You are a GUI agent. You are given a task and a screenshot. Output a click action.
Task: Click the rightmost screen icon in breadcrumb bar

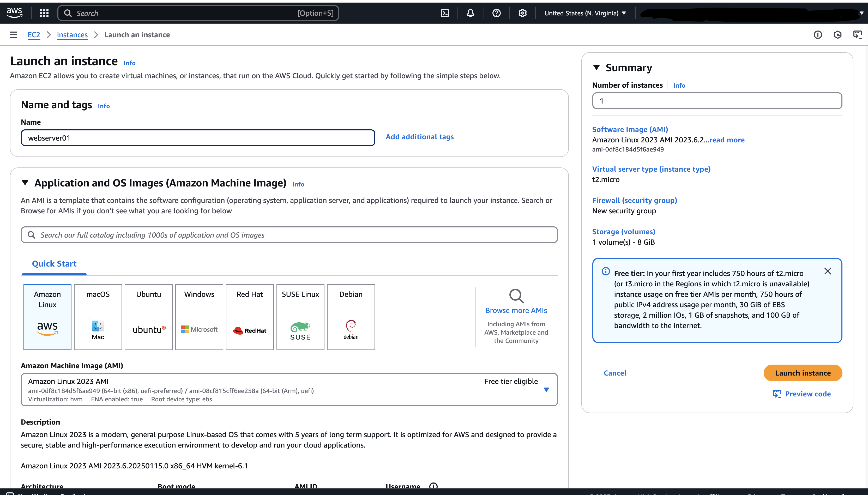coord(858,35)
